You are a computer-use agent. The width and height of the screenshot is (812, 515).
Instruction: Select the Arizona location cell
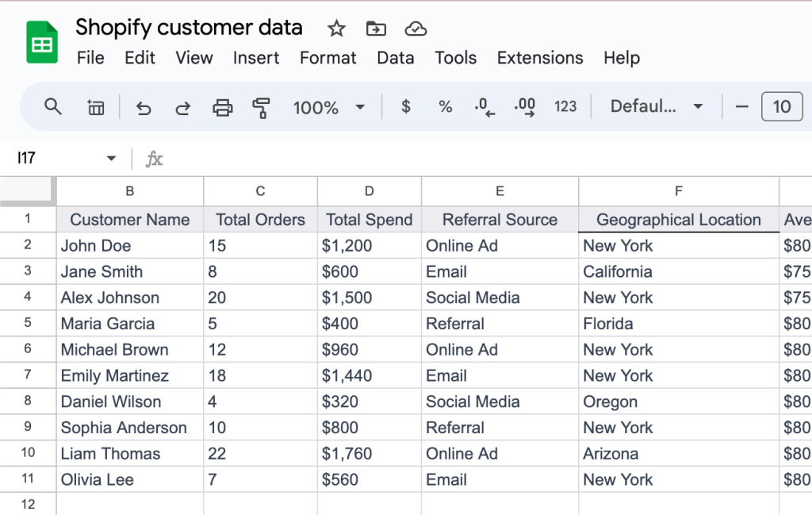(x=679, y=453)
